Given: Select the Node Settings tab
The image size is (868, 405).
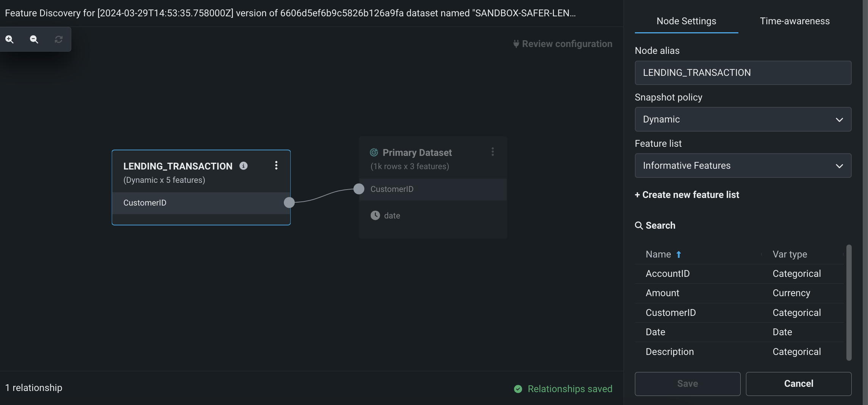Looking at the screenshot, I should [x=686, y=21].
